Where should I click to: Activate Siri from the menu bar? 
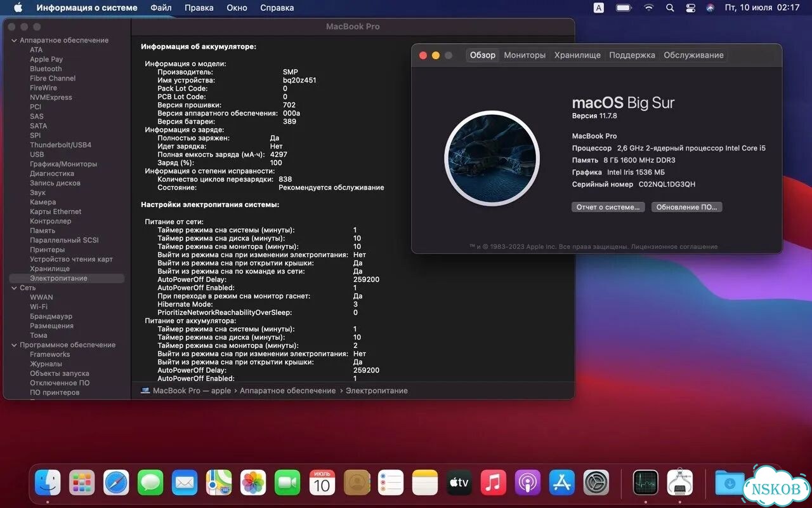click(710, 8)
